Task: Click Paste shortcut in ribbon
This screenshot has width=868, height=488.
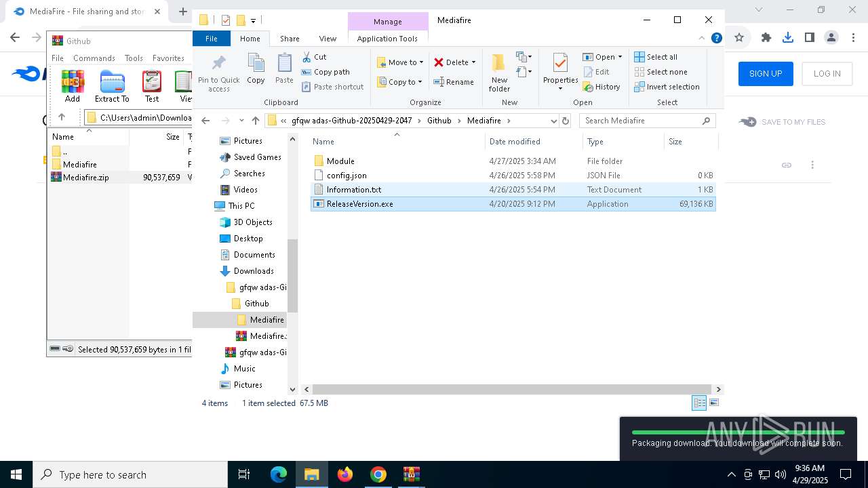Action: 332,87
